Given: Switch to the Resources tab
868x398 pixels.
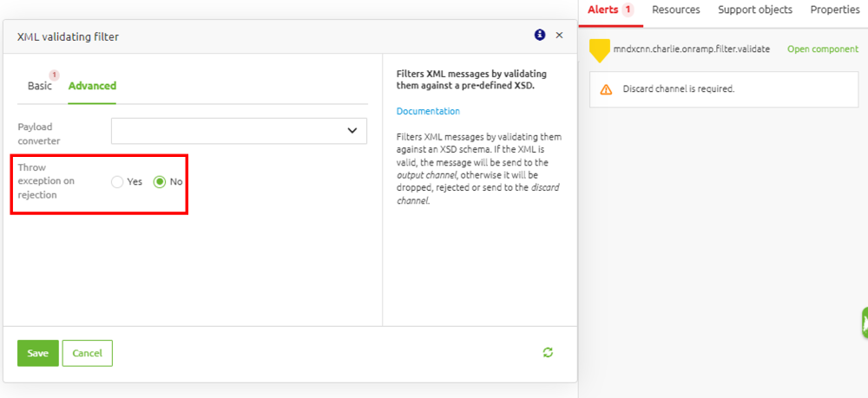Looking at the screenshot, I should tap(675, 10).
